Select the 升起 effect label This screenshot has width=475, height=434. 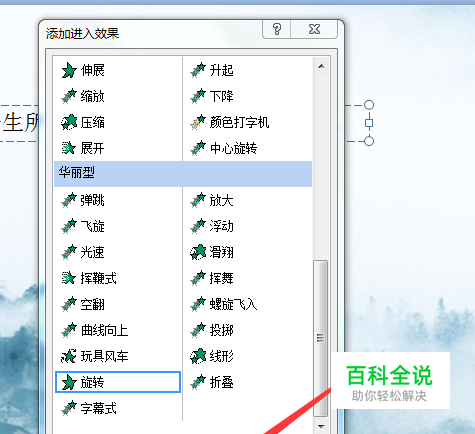pyautogui.click(x=222, y=70)
